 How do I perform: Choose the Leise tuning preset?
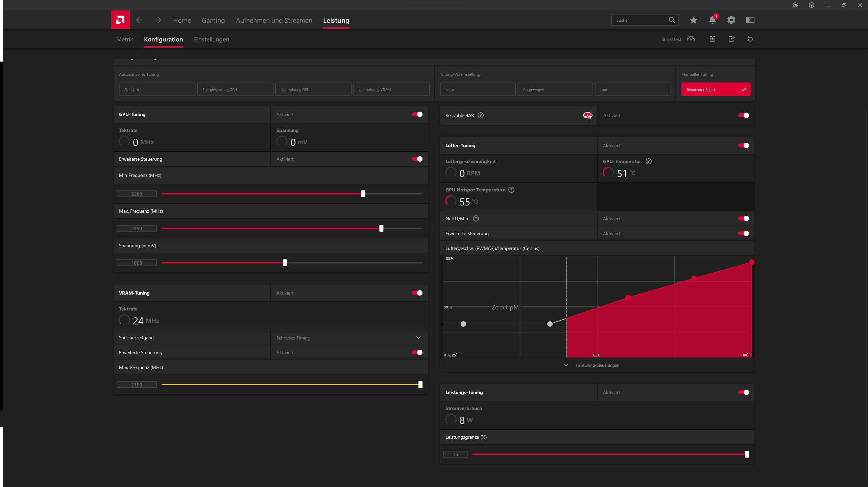pyautogui.click(x=478, y=89)
